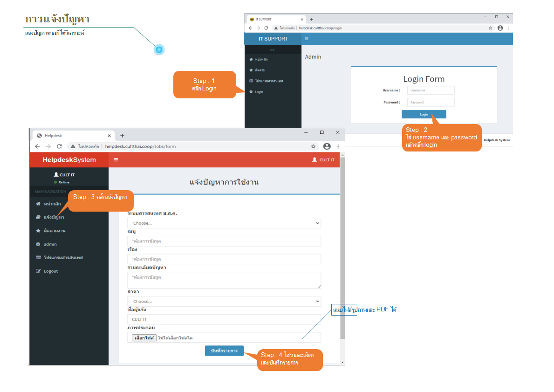Select แจ้งปัญหา in the sidebar menu
554x392 pixels.
pyautogui.click(x=54, y=217)
